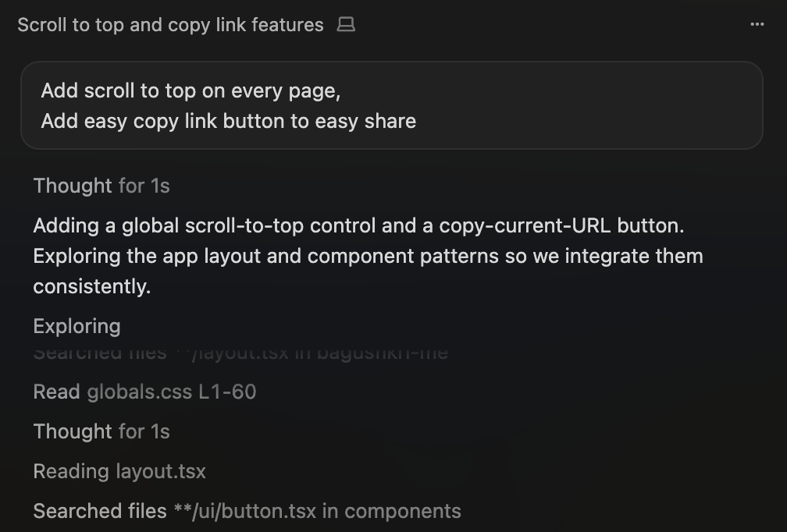Click the word 'Reading' before layout.tsx
Viewport: 787px width, 532px height.
pyautogui.click(x=71, y=471)
